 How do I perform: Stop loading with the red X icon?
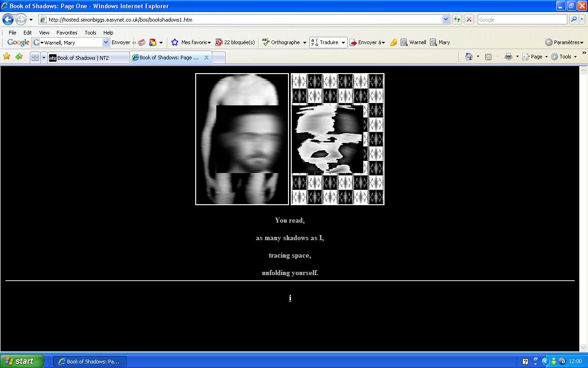point(469,19)
